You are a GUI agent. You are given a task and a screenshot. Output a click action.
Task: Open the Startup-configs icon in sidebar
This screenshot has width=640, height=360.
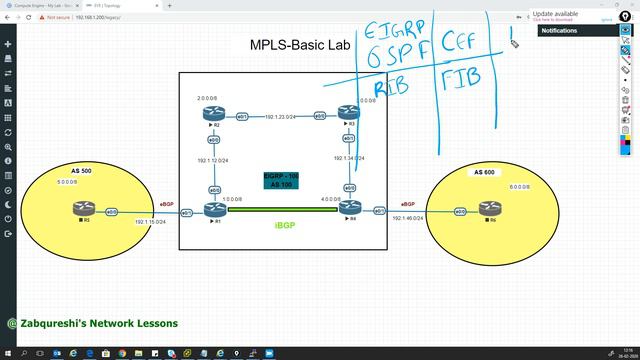(8, 88)
